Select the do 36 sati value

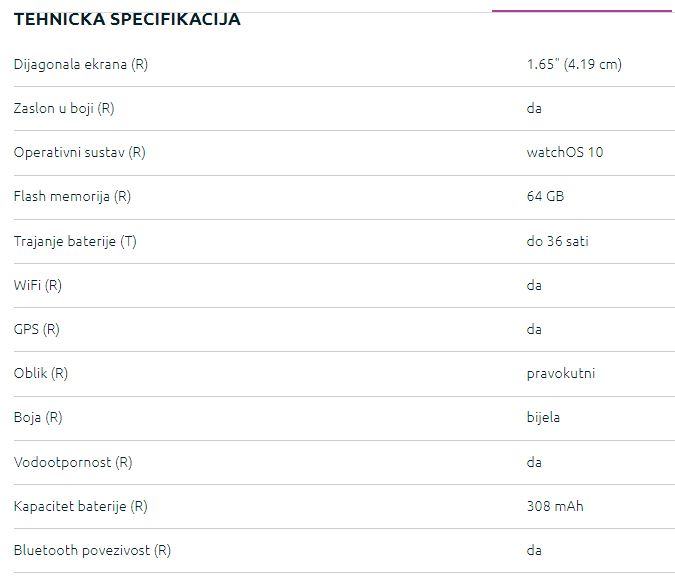565,241
